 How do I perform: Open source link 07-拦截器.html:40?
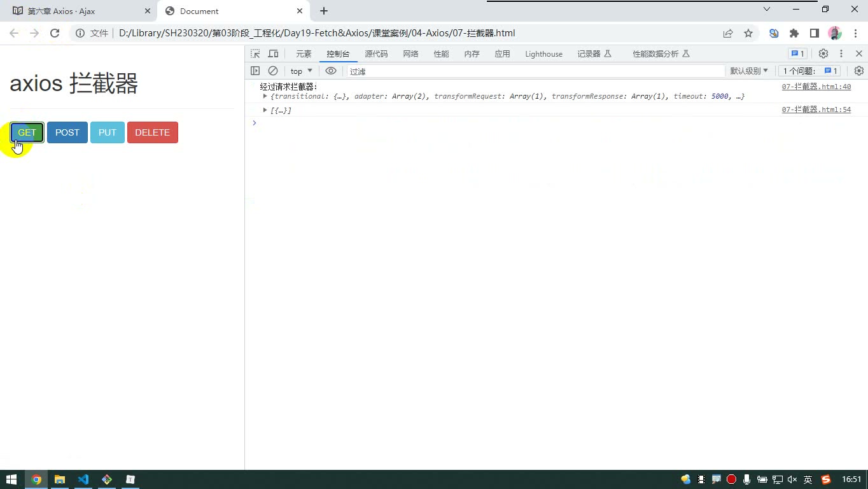(x=816, y=87)
